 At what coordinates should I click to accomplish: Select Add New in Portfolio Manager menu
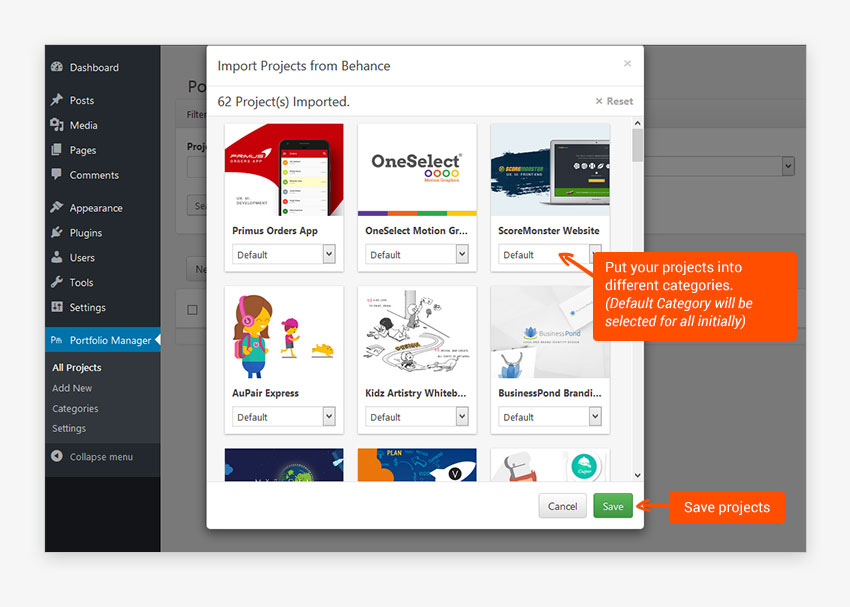coord(72,388)
